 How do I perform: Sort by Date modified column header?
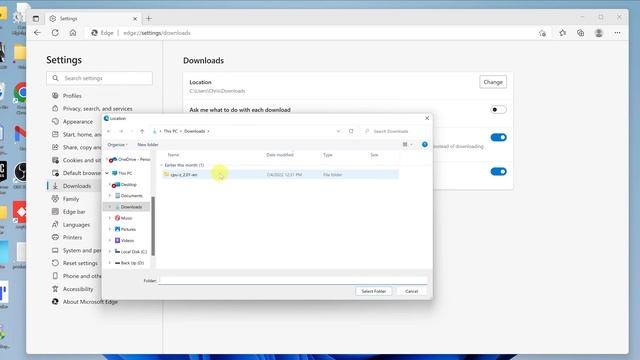click(x=280, y=155)
